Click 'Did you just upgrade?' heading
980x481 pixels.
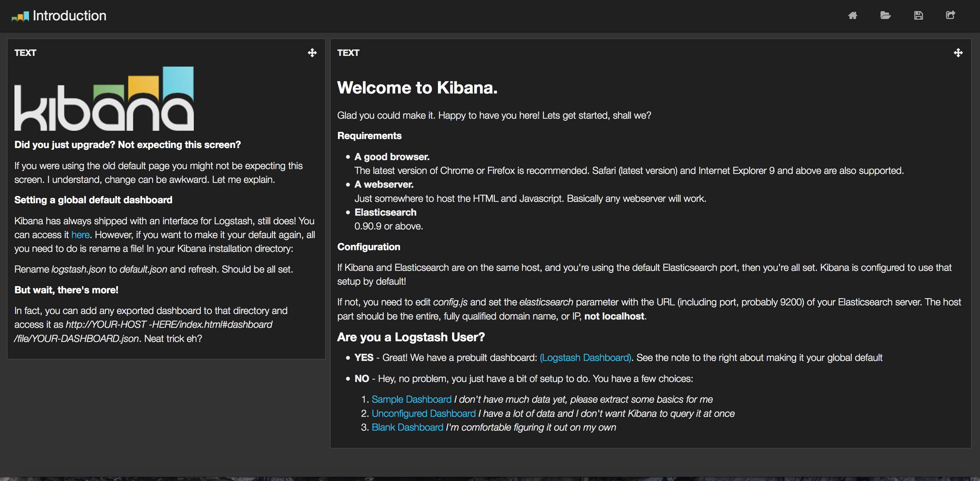pos(128,145)
